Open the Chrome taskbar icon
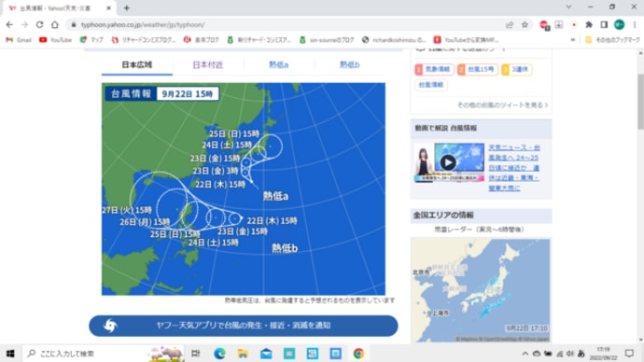 358,354
